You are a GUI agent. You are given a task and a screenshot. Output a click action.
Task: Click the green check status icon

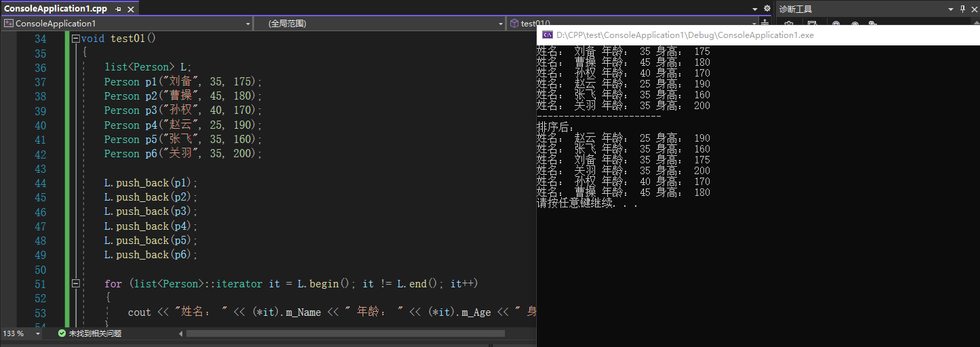tap(62, 333)
